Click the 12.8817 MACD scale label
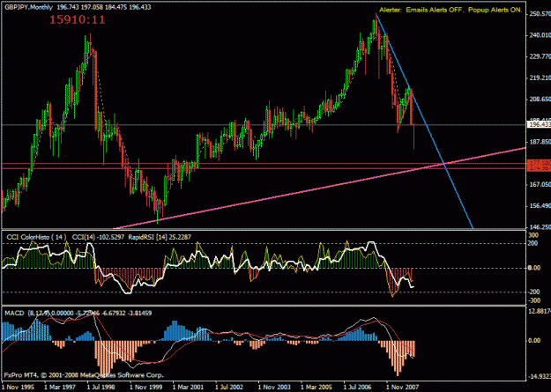Viewport: 551px width, 392px height. coord(540,311)
